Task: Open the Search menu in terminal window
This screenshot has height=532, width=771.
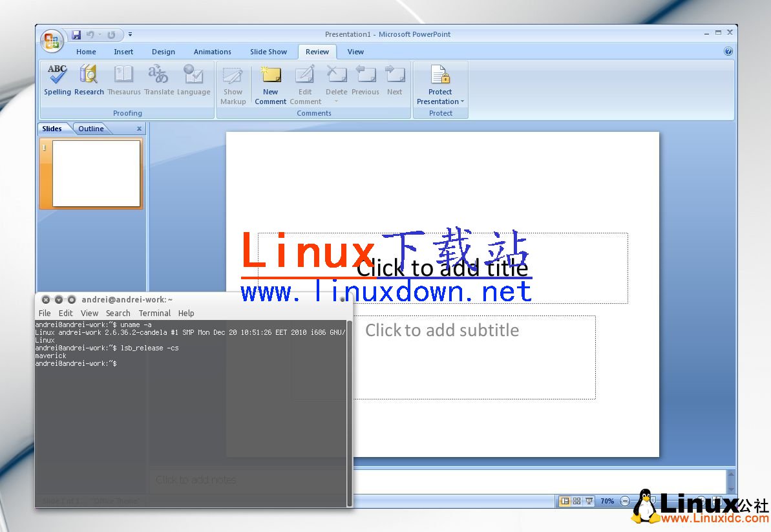Action: (x=118, y=314)
